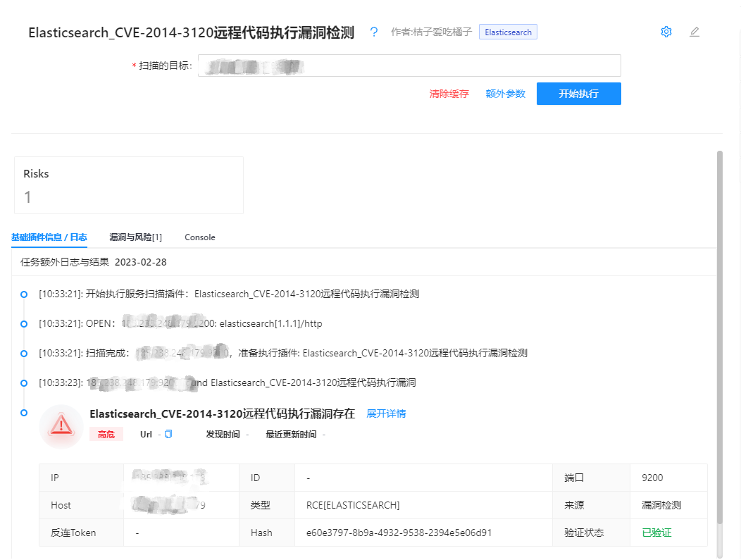Screen dimensions: 741x560
Task: Click the blue help question mark icon
Action: 374,32
